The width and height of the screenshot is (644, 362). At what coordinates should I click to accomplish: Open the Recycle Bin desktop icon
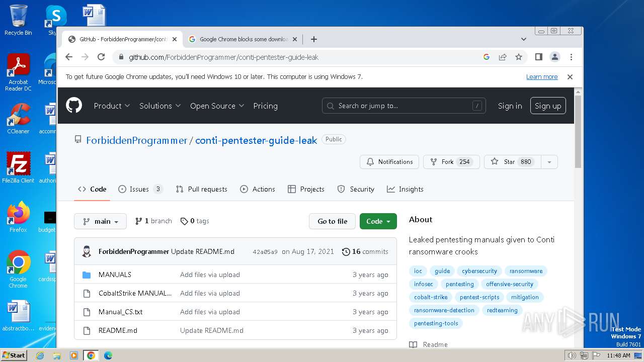pos(18,21)
